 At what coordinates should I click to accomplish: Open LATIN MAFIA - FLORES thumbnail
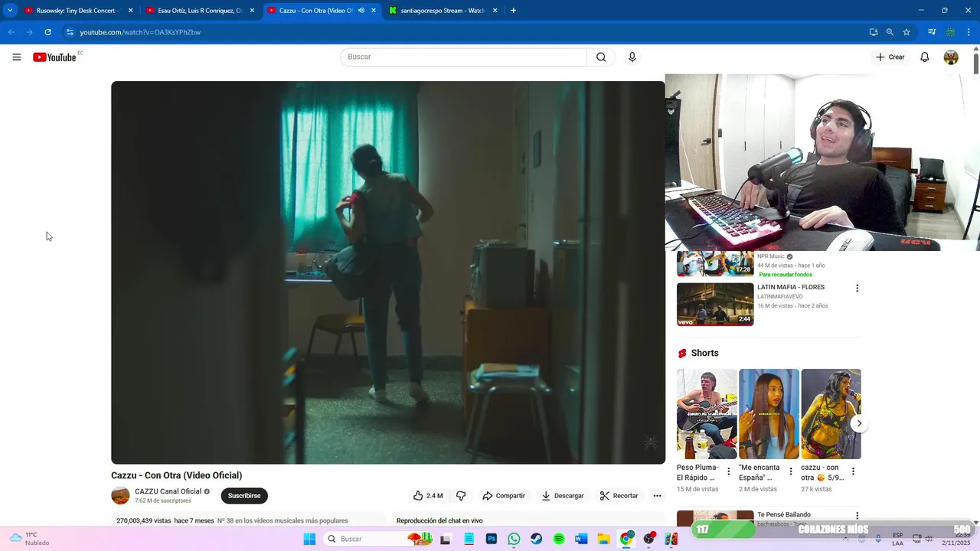(x=715, y=305)
